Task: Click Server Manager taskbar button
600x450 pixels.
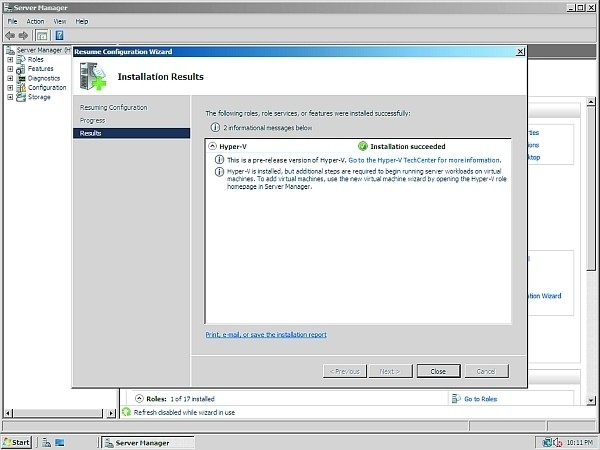Action: click(x=148, y=443)
